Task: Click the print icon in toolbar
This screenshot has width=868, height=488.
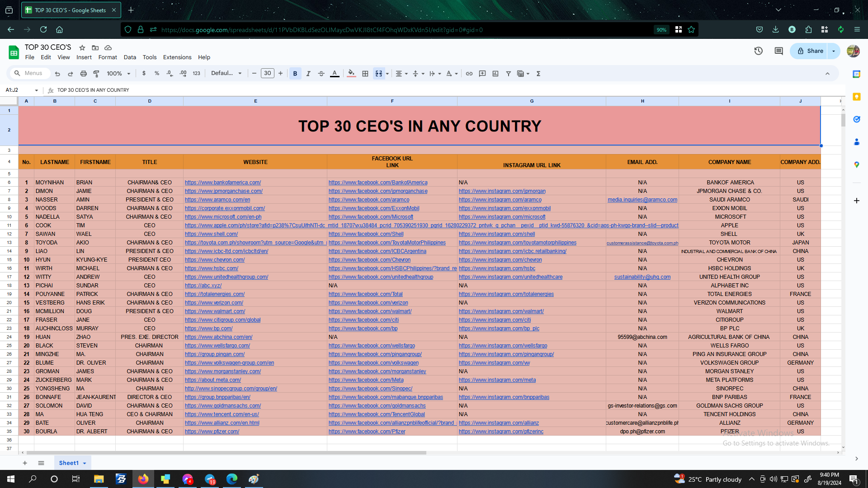Action: click(x=83, y=74)
